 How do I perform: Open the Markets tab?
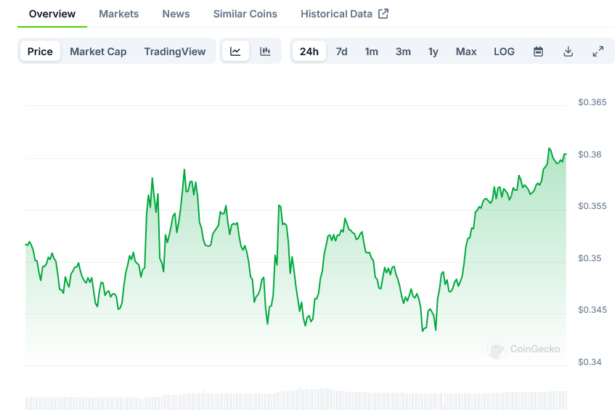(119, 14)
